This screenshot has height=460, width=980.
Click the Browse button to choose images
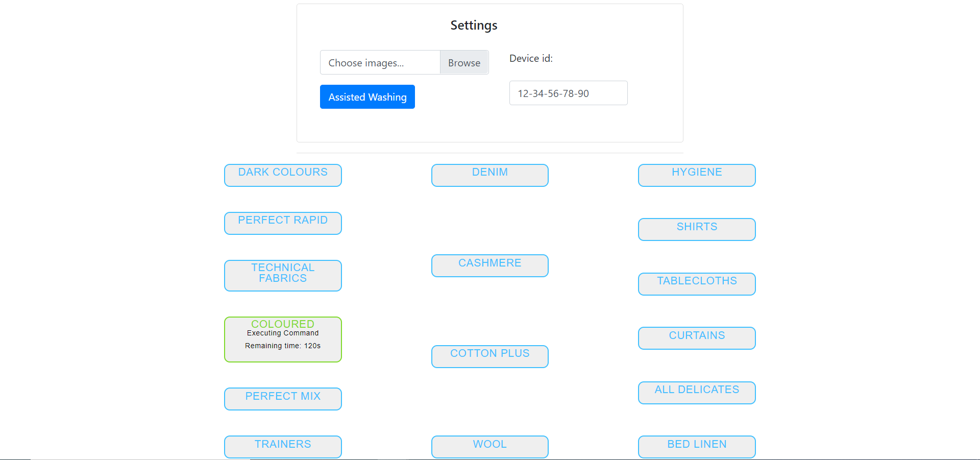point(463,62)
